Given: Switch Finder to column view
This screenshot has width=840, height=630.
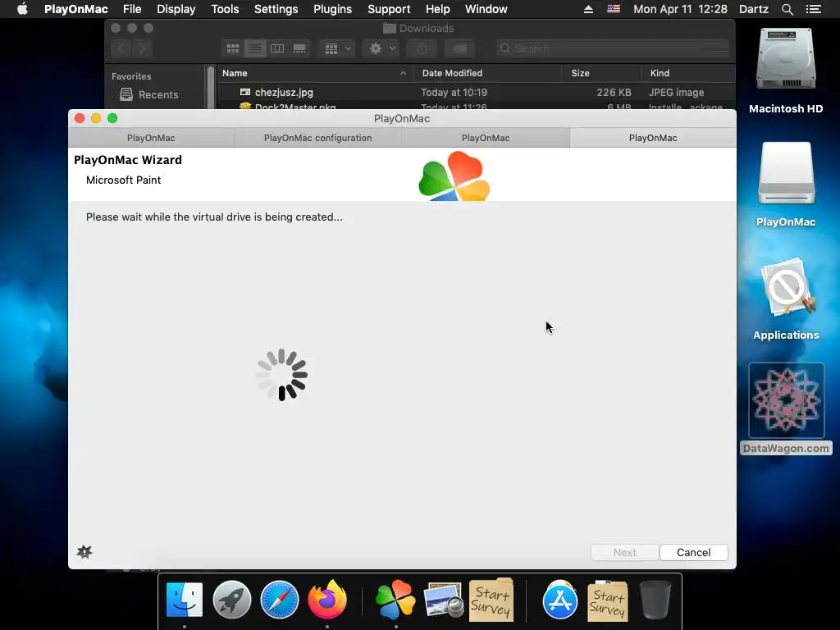Looking at the screenshot, I should click(277, 48).
